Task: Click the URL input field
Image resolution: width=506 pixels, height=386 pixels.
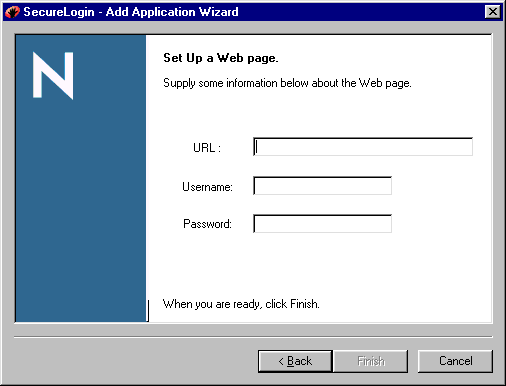Action: 363,147
